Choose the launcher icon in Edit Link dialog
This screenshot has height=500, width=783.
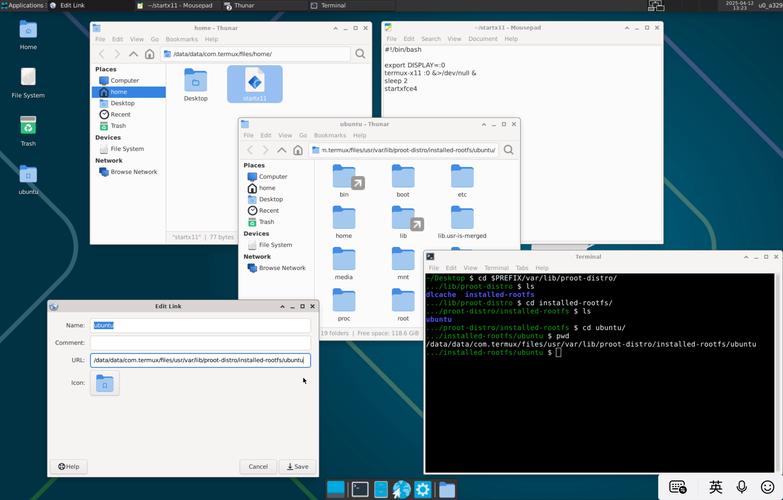(105, 383)
